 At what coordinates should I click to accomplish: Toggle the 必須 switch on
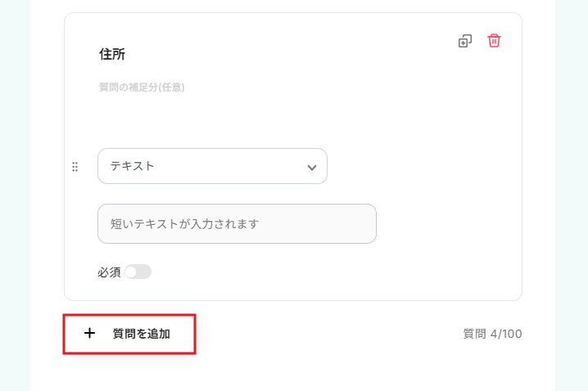click(x=138, y=272)
